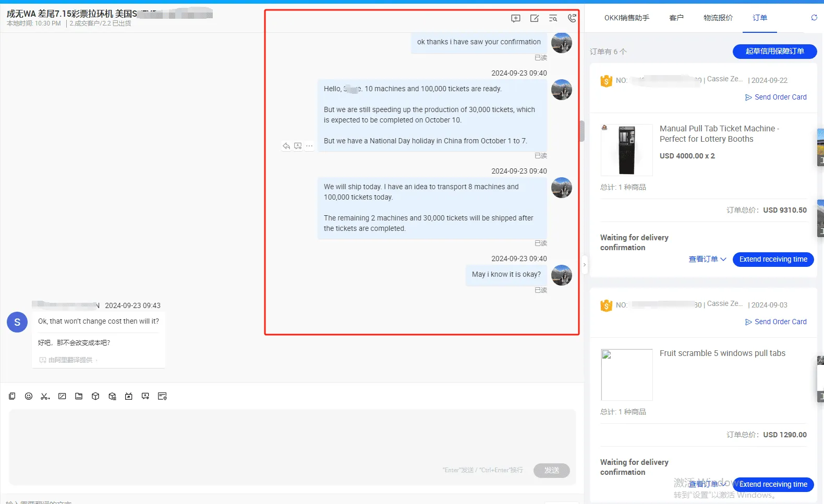Click the customer avatar labeled S
The image size is (824, 504).
[17, 322]
